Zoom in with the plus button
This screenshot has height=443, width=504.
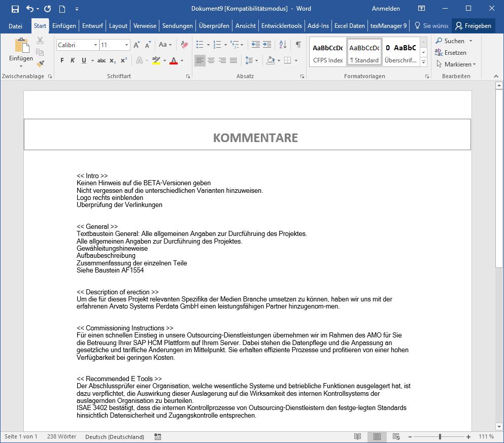[x=468, y=436]
